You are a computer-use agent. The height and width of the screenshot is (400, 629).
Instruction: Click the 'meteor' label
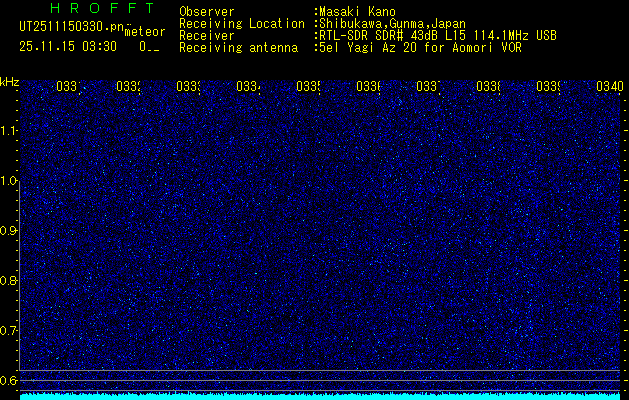coord(145,32)
